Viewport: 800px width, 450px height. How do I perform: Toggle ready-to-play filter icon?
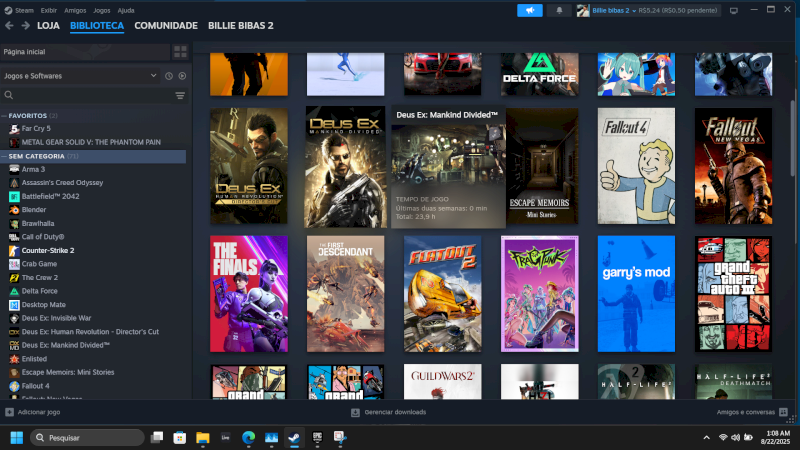coord(182,76)
